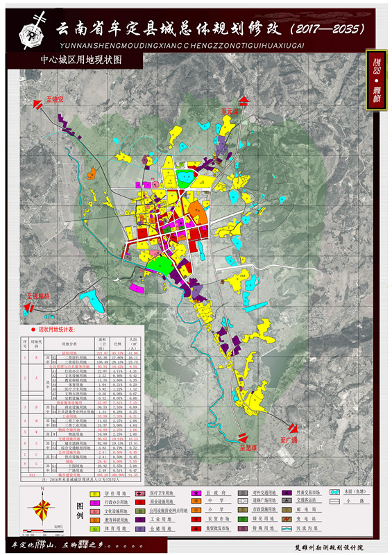This screenshot has width=392, height=555.
Task: Click the 河流沟渠 wave legend icon
Action: point(287,528)
